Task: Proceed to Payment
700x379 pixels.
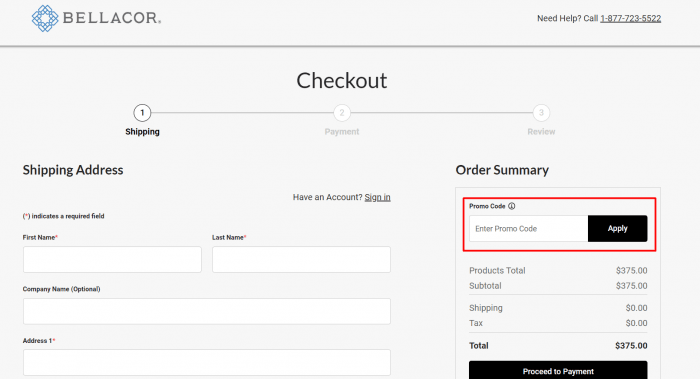Action: tap(558, 371)
